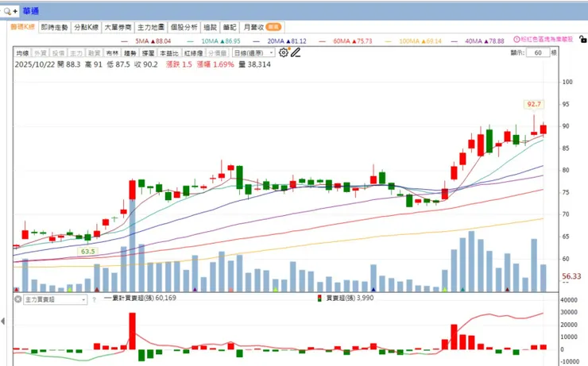Toggle the 趨勢 trend overlay
This screenshot has height=366, width=588.
[130, 53]
